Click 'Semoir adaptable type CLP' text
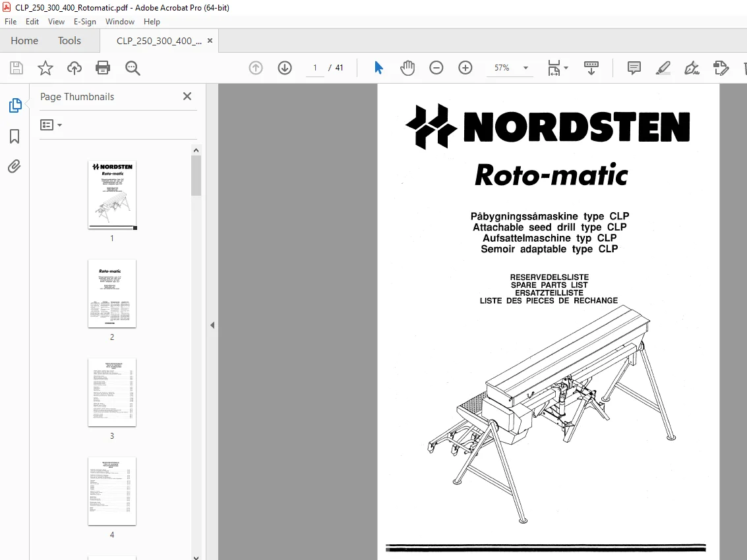Image resolution: width=747 pixels, height=560 pixels. pos(549,249)
